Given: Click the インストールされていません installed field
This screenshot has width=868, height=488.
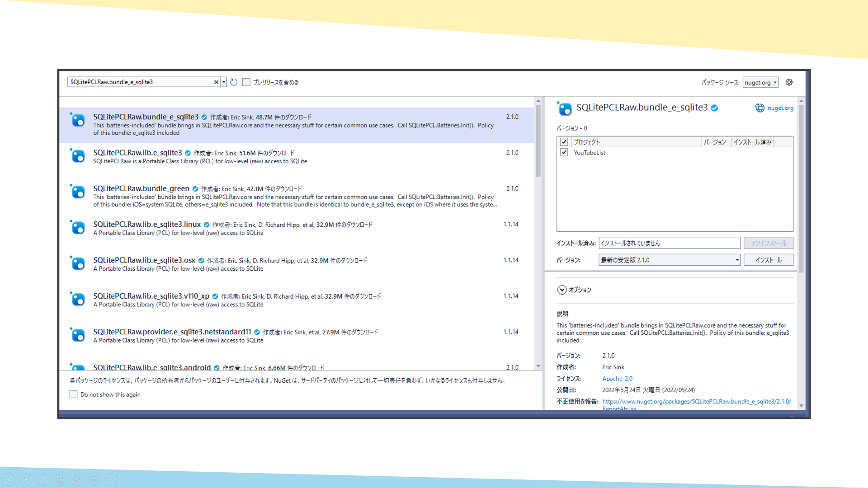Looking at the screenshot, I should (x=670, y=243).
